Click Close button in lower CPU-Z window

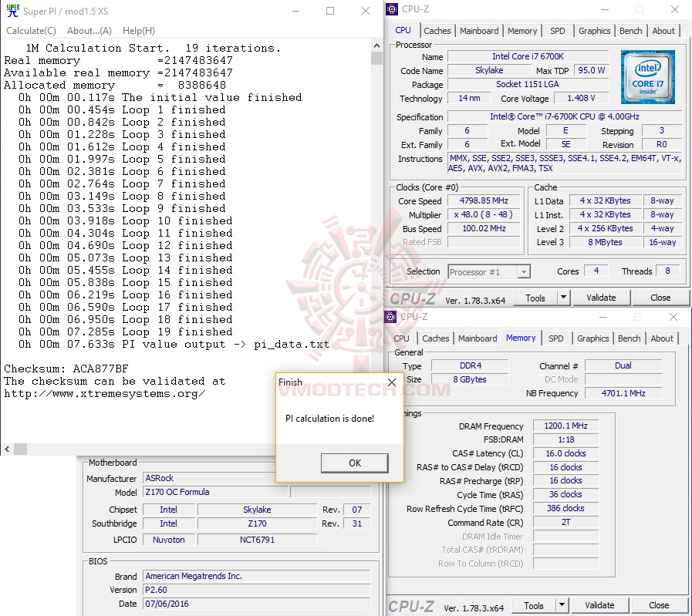[659, 605]
